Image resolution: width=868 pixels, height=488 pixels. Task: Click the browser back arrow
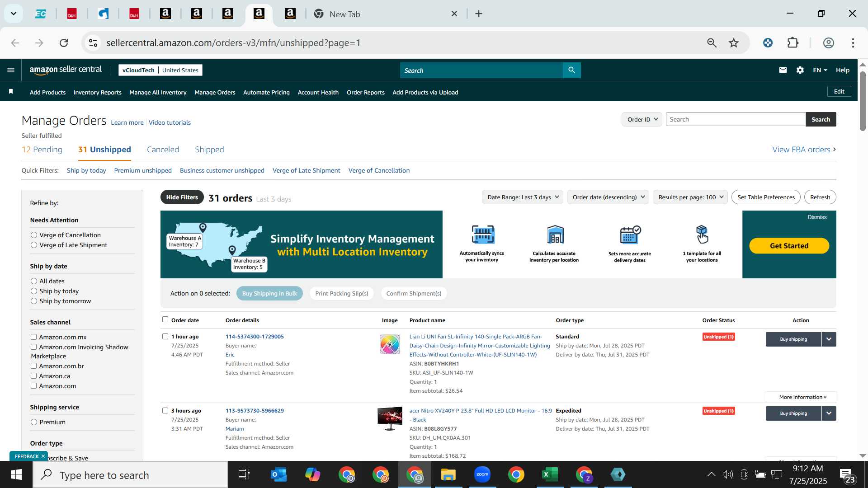(x=15, y=43)
